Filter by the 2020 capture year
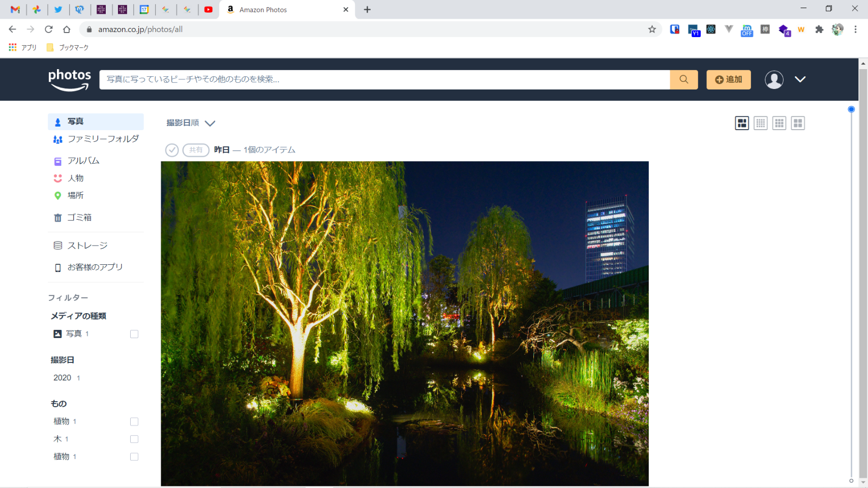 (63, 378)
